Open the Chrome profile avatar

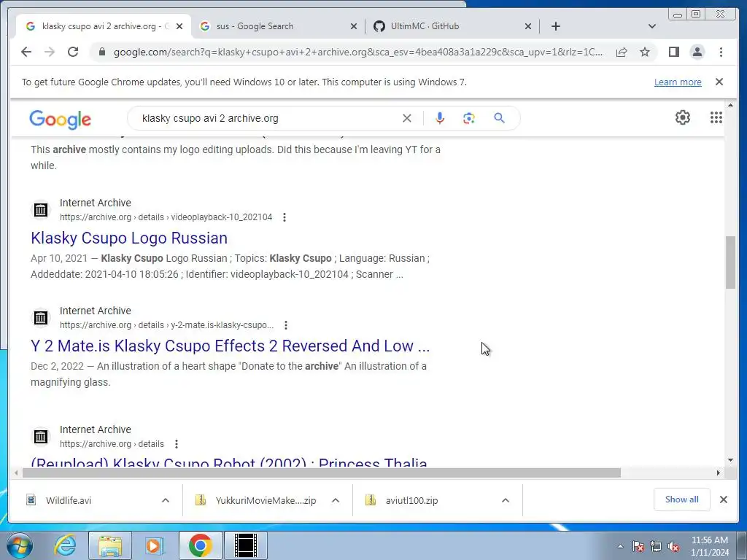click(x=697, y=52)
